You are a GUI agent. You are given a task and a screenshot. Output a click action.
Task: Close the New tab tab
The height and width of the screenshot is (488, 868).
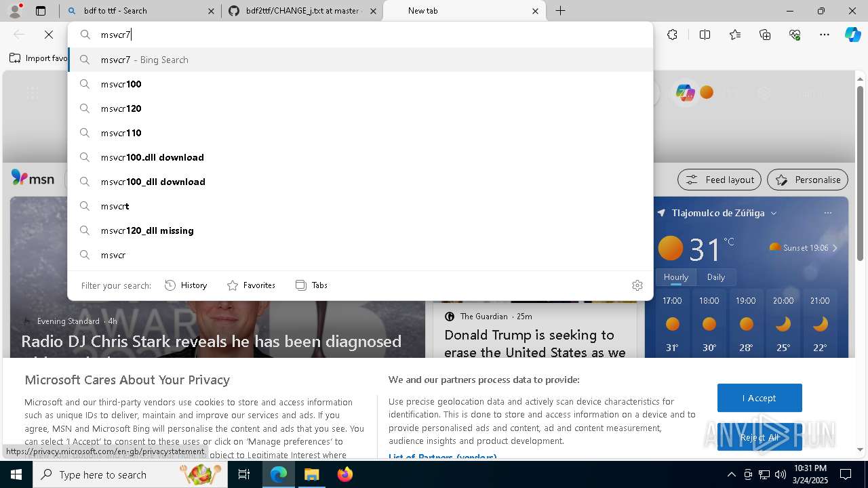tap(535, 11)
